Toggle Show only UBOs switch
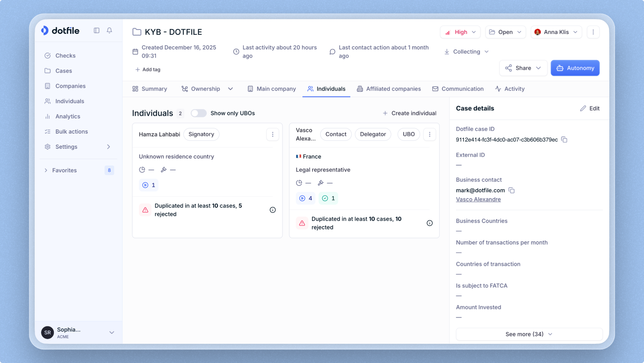This screenshot has width=644, height=363. pyautogui.click(x=198, y=113)
